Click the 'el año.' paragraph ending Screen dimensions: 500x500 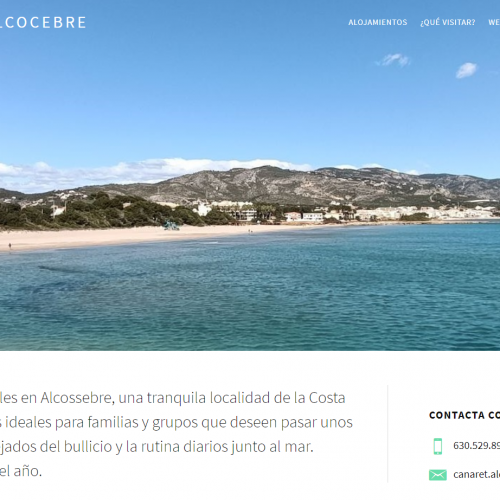click(x=21, y=471)
